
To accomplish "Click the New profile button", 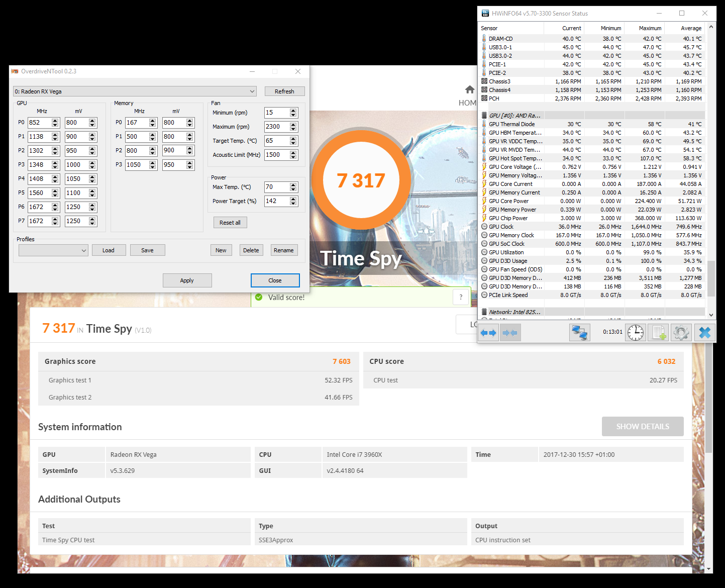I will [221, 250].
